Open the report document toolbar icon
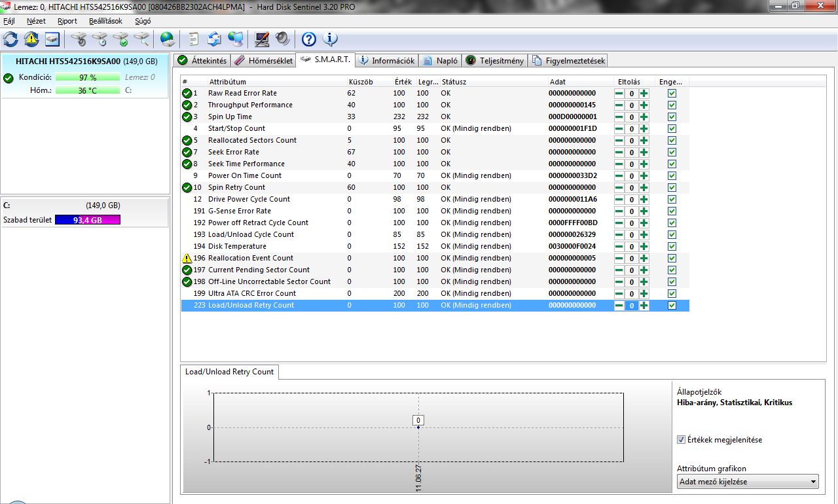 194,39
